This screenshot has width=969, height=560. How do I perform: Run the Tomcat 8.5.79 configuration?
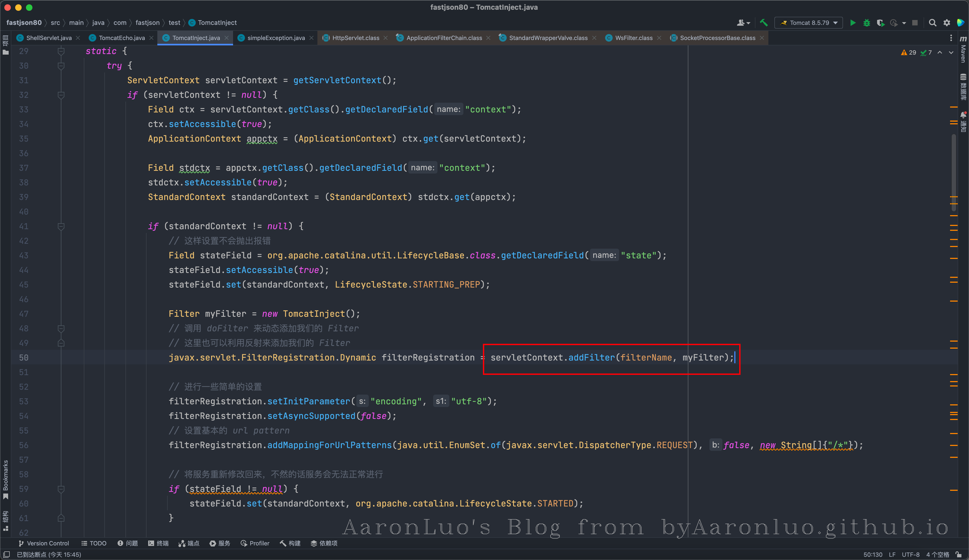pos(852,23)
